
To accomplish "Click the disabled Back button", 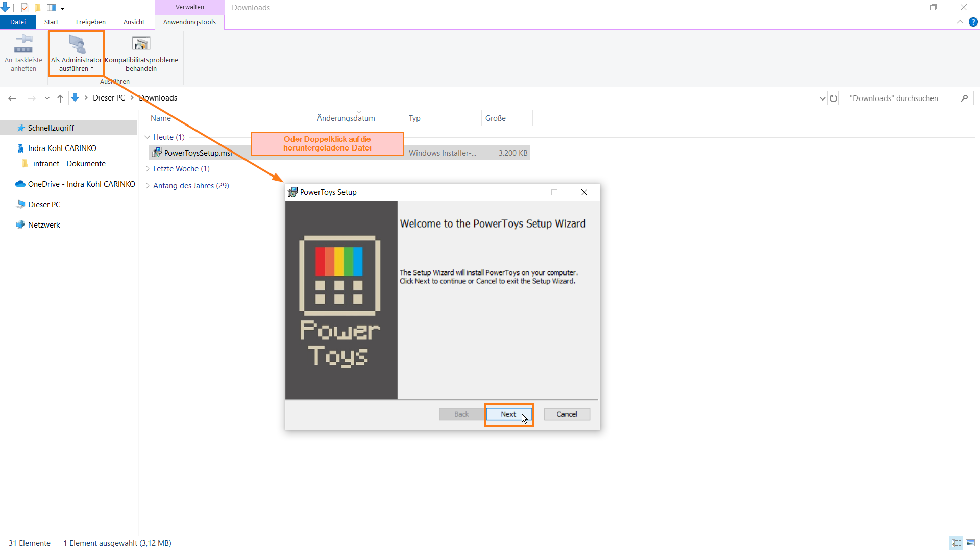I will [461, 414].
